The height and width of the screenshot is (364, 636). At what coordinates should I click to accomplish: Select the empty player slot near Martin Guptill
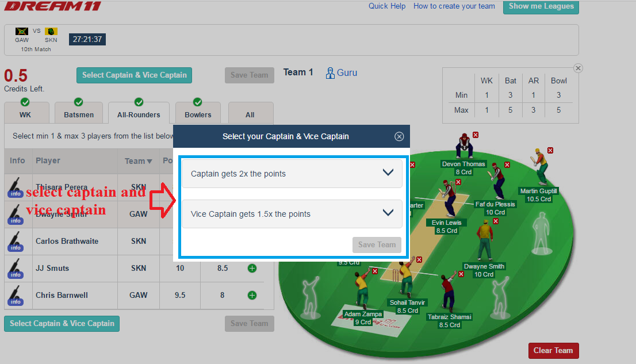[542, 233]
